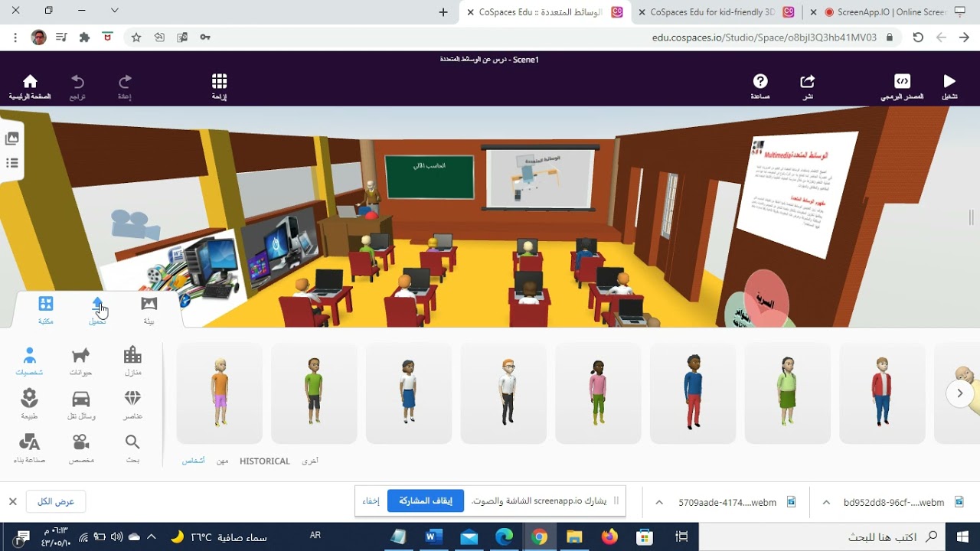This screenshot has width=980, height=551.
Task: Open the Windows Start menu
Action: click(962, 536)
